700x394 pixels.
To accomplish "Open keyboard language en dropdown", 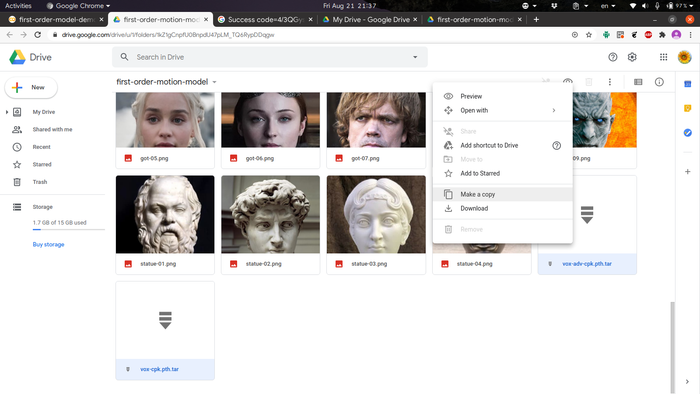I will 608,6.
